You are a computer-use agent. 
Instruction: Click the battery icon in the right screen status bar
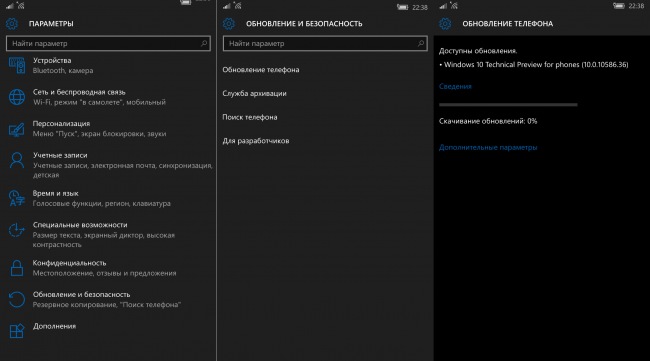coord(618,6)
